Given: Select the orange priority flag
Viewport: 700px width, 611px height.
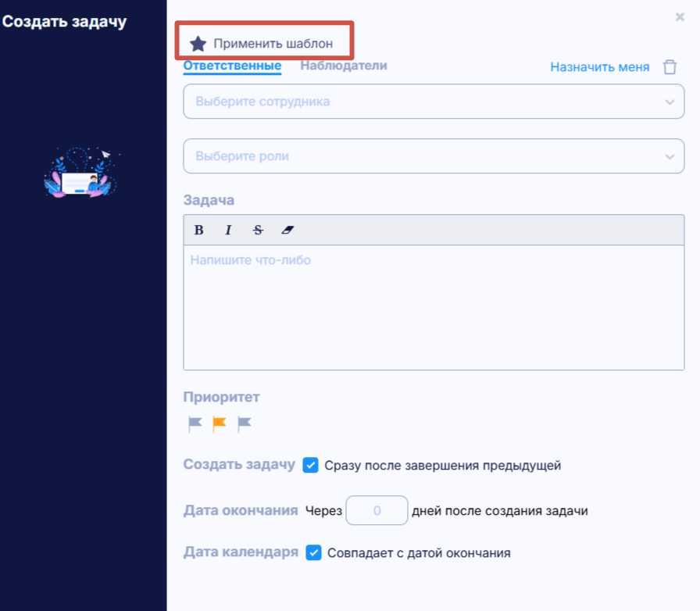Looking at the screenshot, I should coord(220,423).
